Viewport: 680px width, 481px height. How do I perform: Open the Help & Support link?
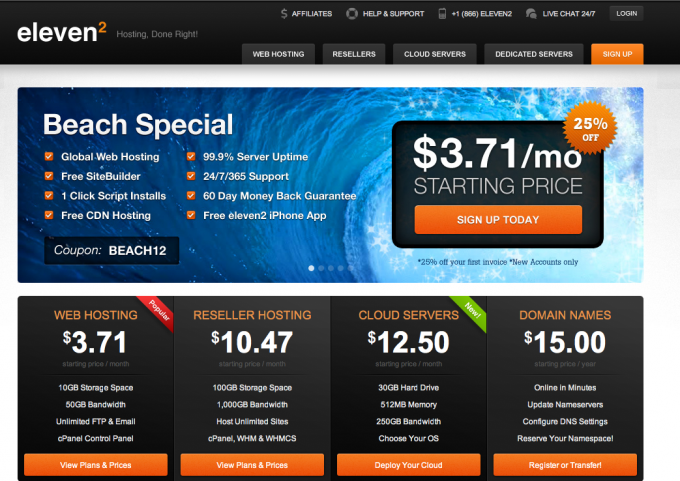pos(393,14)
